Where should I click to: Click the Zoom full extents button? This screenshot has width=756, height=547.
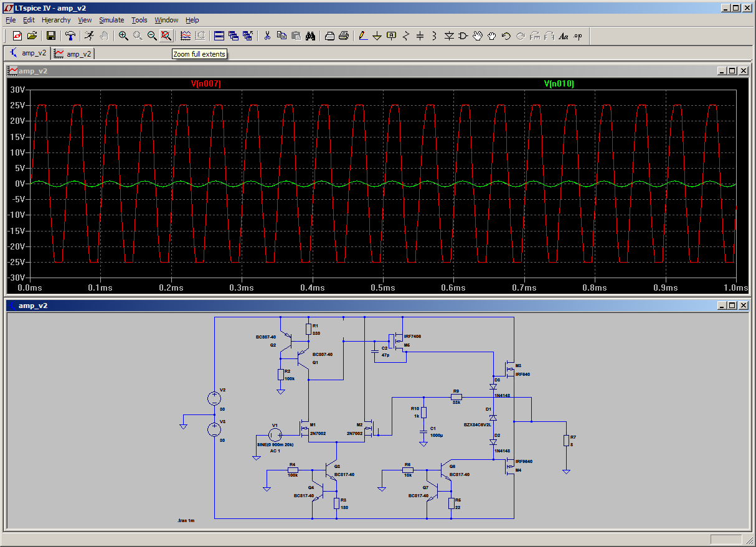click(166, 35)
